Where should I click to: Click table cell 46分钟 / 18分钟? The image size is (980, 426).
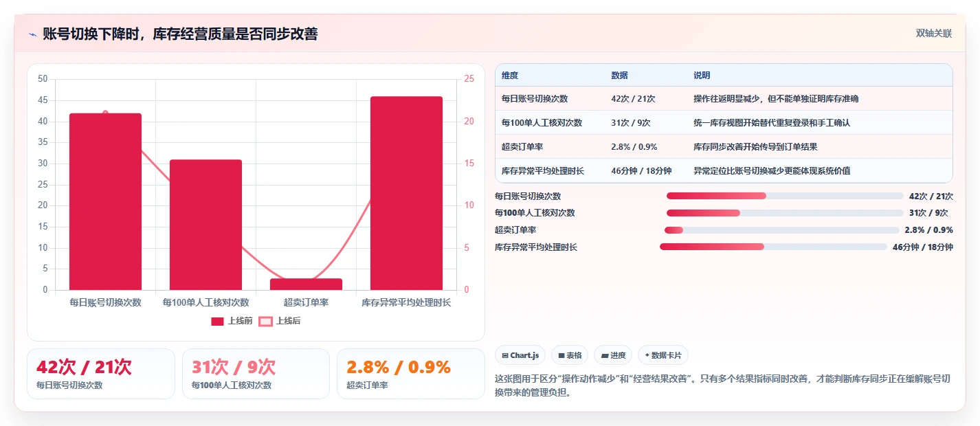click(641, 170)
